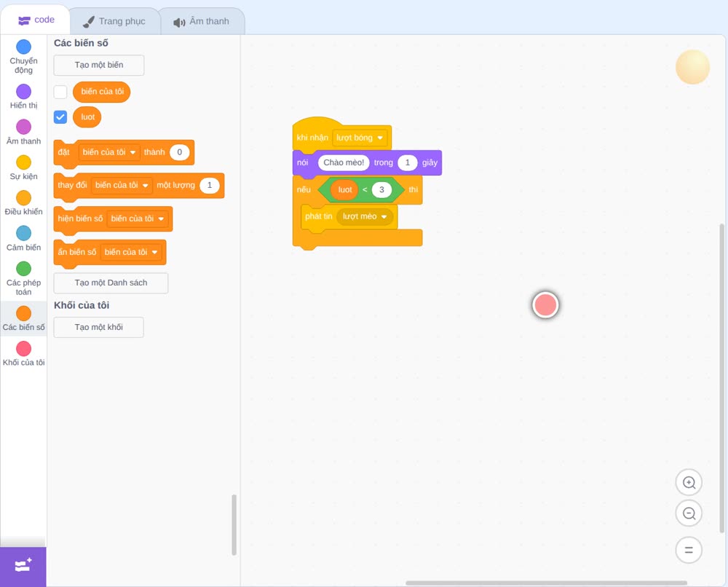This screenshot has width=728, height=587.
Task: Click the 'Chào mèo!' text field
Action: pos(344,162)
